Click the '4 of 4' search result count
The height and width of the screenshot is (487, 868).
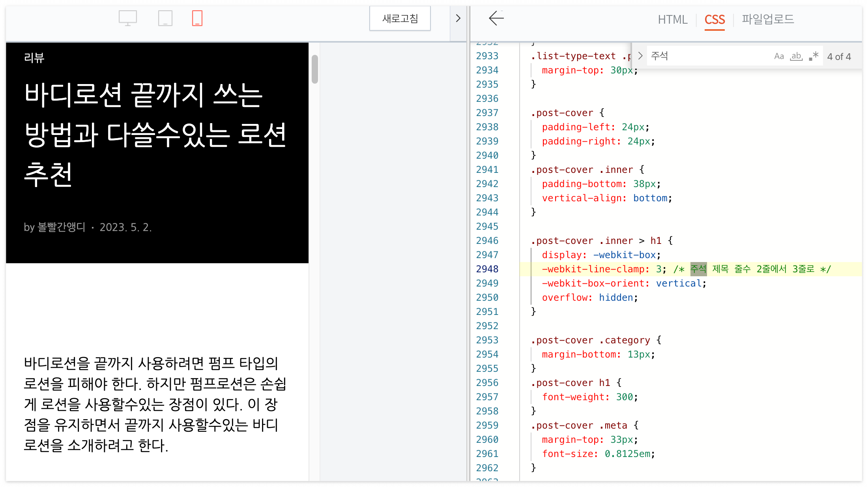point(839,57)
